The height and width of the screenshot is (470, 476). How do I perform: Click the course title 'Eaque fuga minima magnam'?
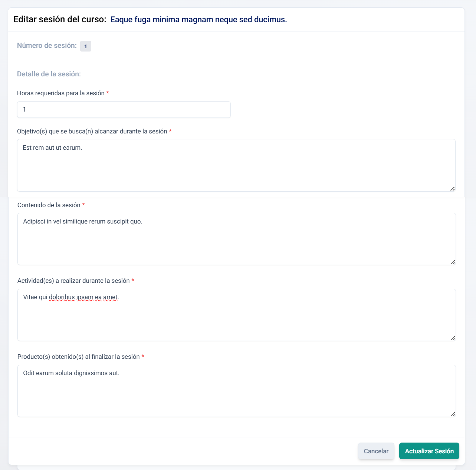tap(198, 20)
